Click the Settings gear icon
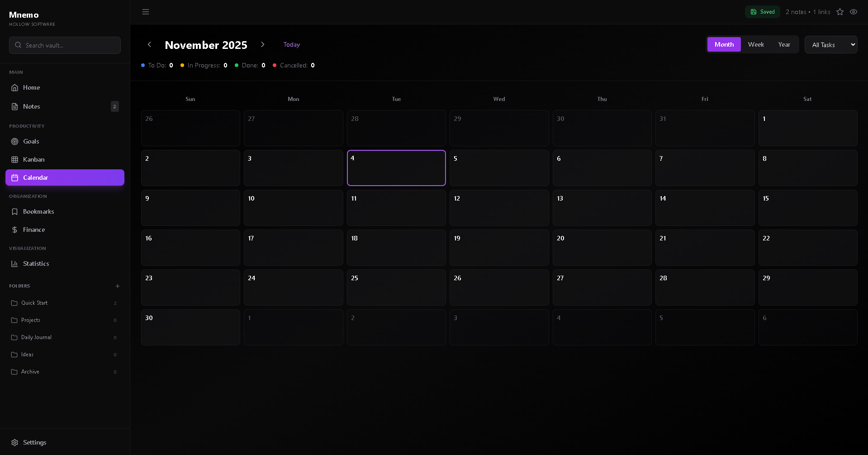Viewport: 868px width, 455px height. (x=14, y=442)
